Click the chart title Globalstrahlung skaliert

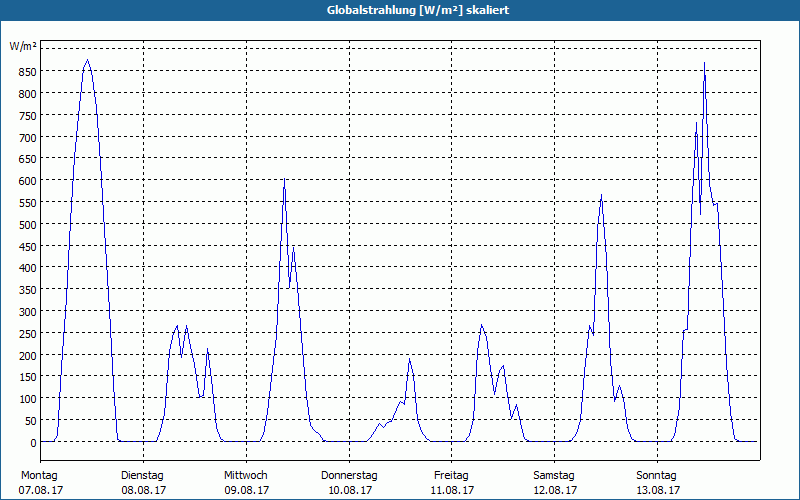[x=418, y=10]
